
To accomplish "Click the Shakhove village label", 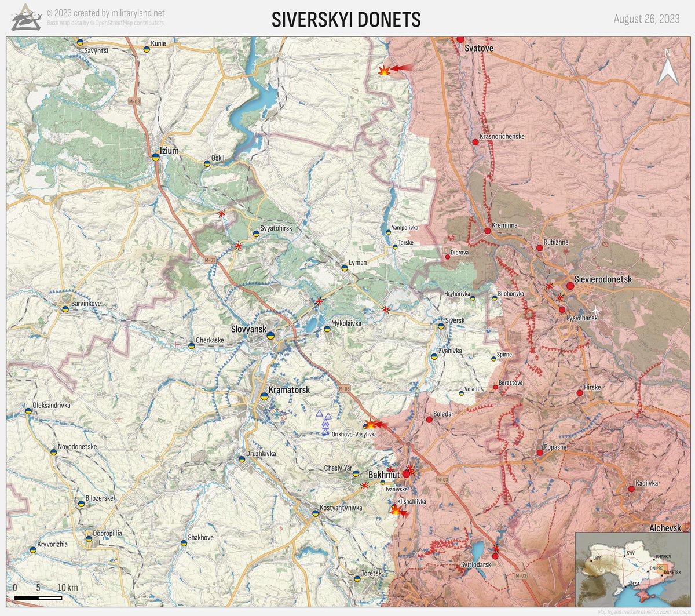I will coord(200,538).
